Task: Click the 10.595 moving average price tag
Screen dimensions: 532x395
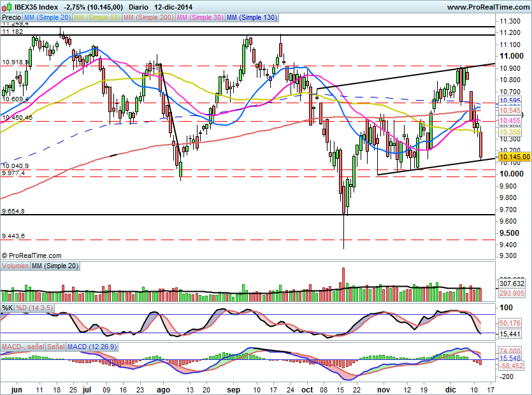Action: 510,100
